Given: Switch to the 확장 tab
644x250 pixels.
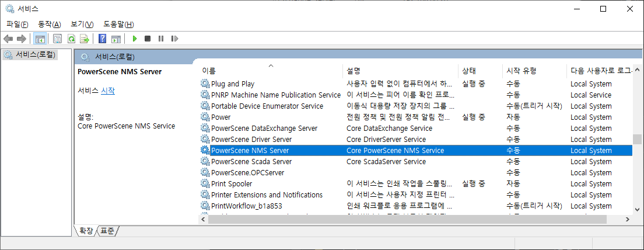Looking at the screenshot, I should pyautogui.click(x=86, y=230).
